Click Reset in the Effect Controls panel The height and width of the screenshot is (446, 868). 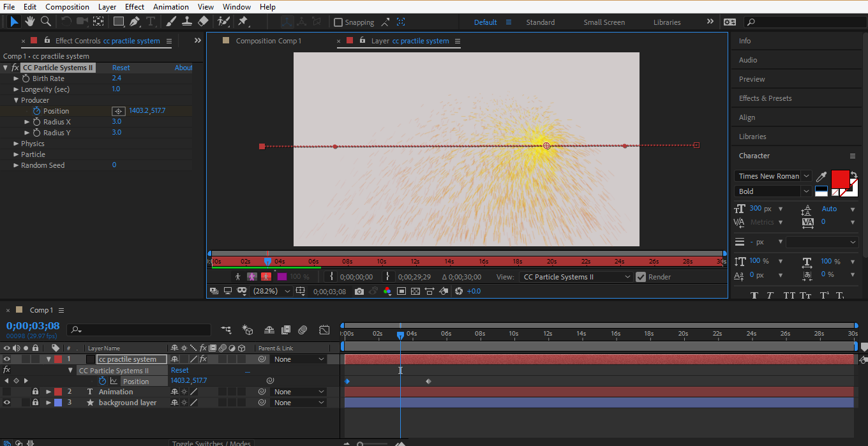pos(121,68)
